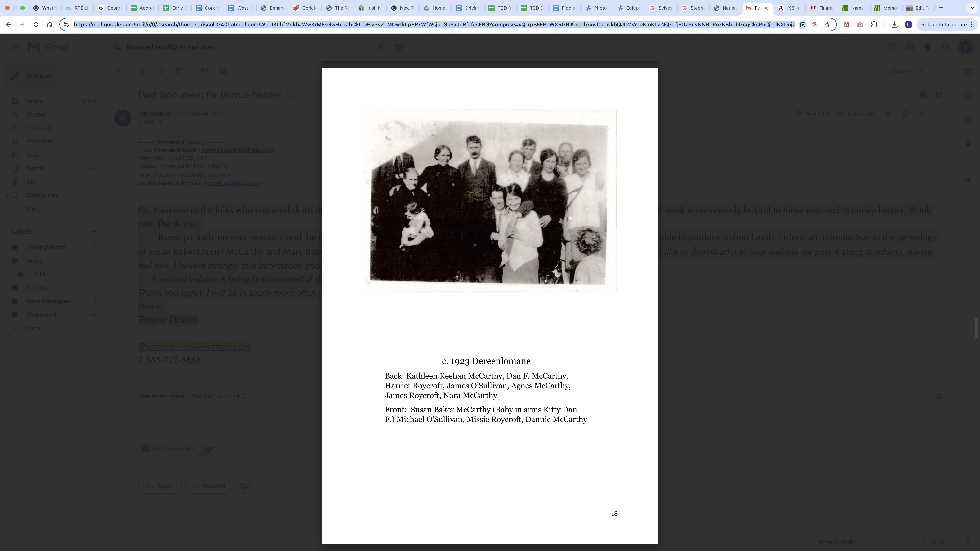Star this email message

click(888, 114)
